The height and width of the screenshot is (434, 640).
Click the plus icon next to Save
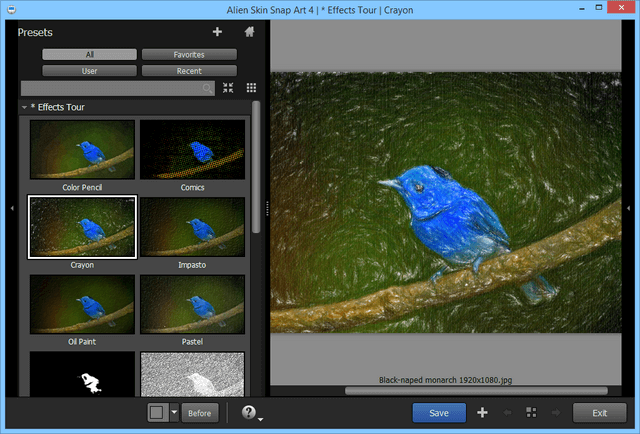pyautogui.click(x=482, y=412)
